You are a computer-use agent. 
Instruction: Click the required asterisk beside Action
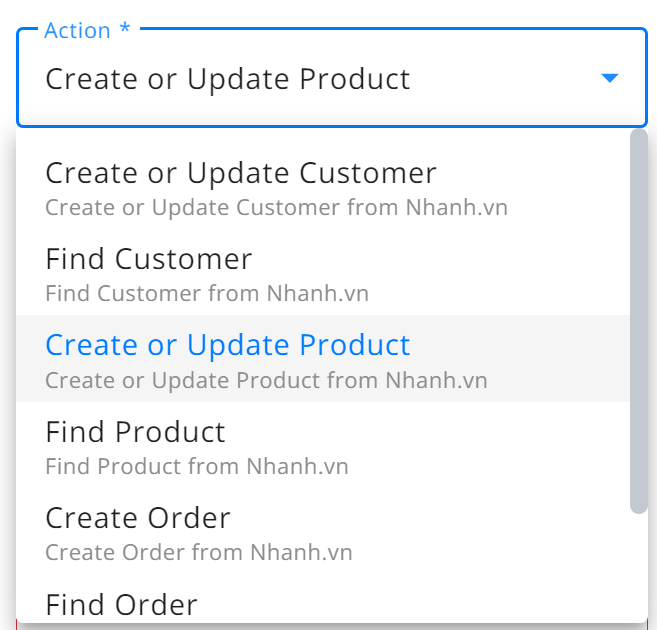pos(125,28)
